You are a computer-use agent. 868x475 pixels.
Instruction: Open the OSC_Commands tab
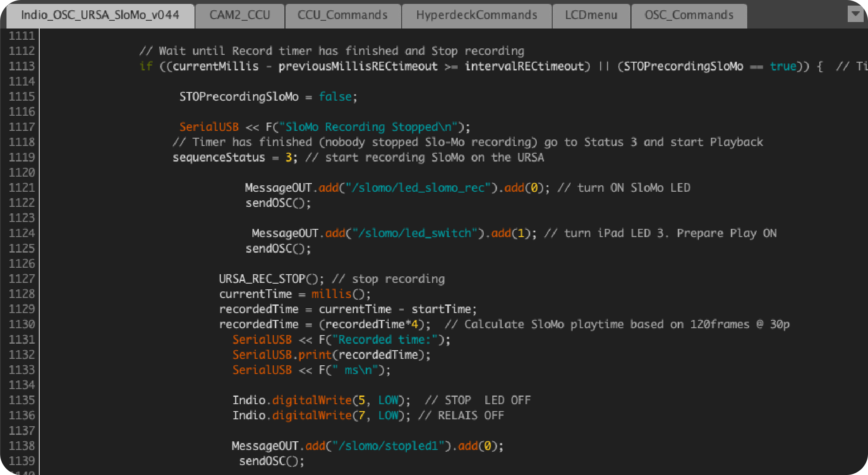[689, 15]
